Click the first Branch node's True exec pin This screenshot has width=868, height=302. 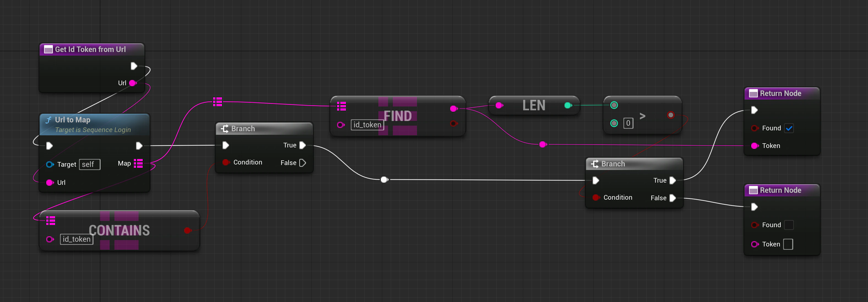tap(302, 145)
